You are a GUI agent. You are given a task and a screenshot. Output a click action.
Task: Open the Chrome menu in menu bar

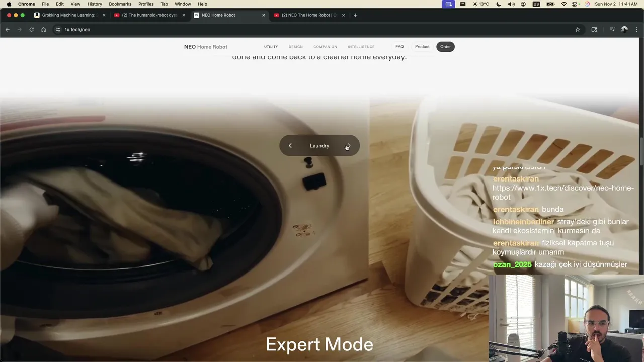(x=27, y=4)
